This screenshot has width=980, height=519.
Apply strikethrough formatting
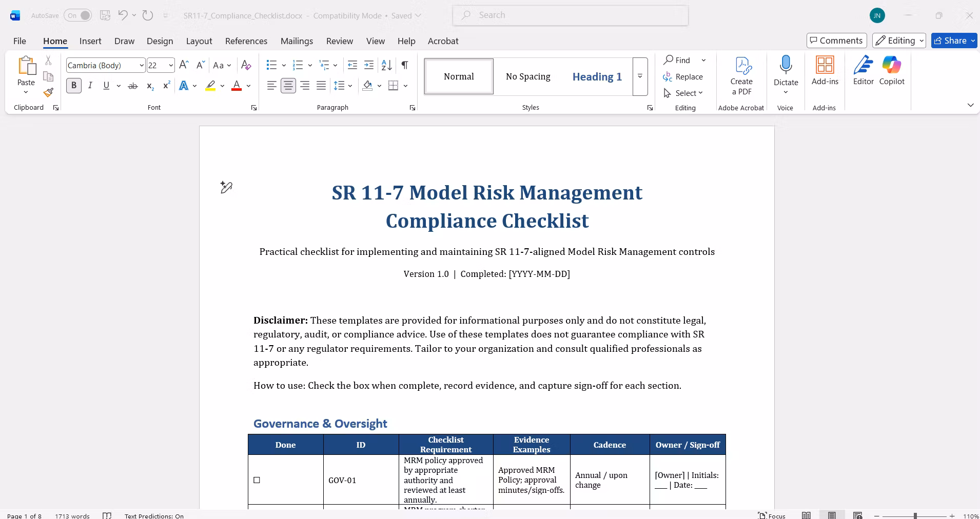click(133, 86)
